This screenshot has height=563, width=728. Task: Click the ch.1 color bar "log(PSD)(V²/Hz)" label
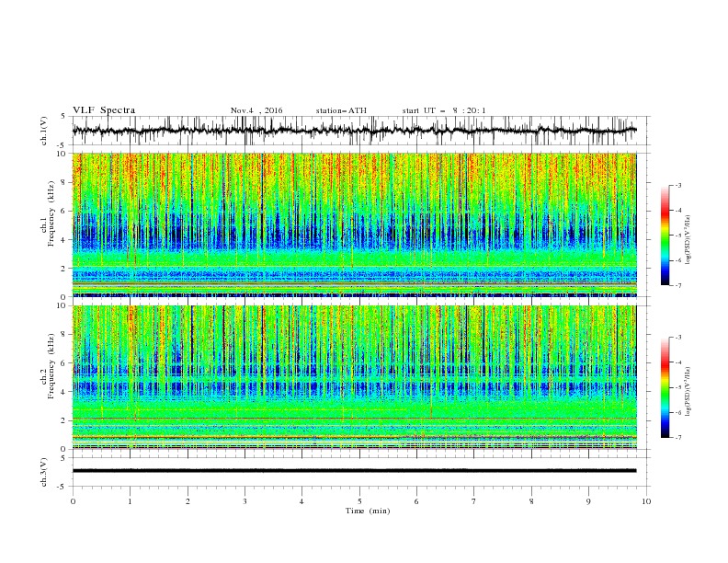[x=688, y=240]
